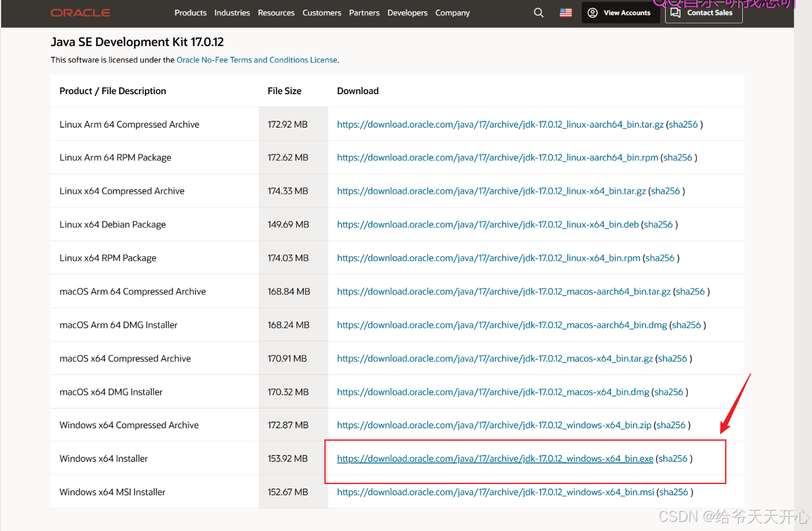Click the 'Java SE Development Kit 17.0.12' heading
Screen dimensions: 812x531
pyautogui.click(x=137, y=42)
